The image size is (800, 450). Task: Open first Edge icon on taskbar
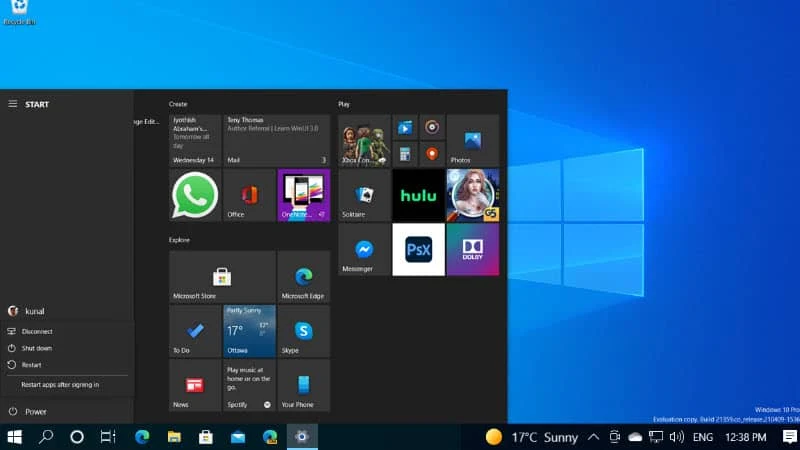[x=142, y=437]
